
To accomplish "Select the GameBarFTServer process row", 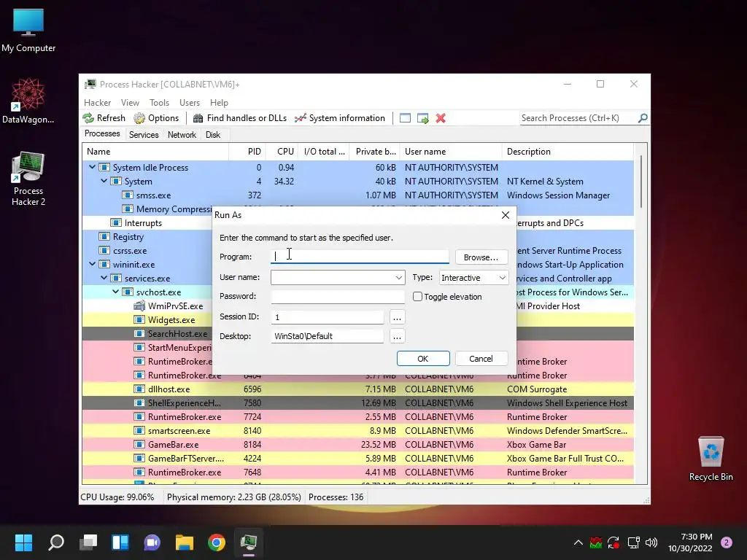I will point(357,458).
